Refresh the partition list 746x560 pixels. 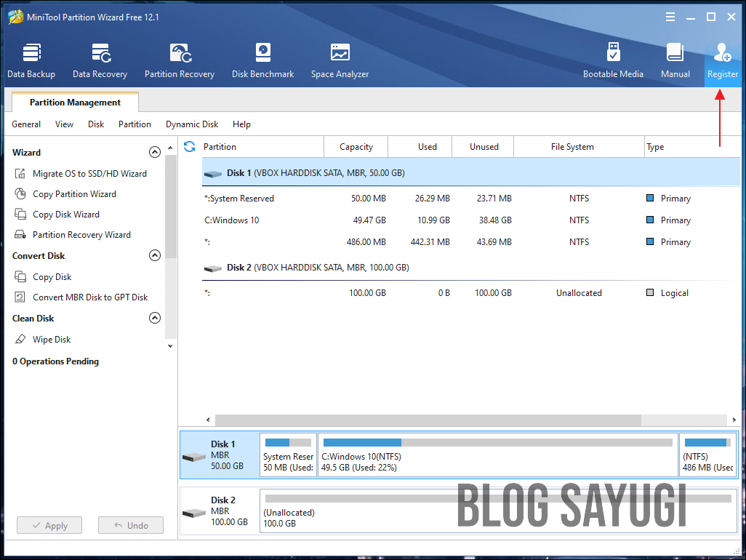(x=189, y=146)
